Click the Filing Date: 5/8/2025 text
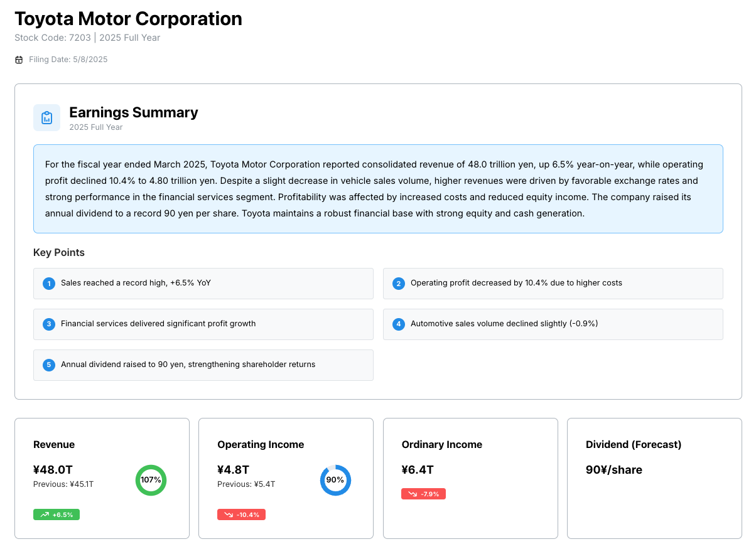The image size is (756, 549). tap(68, 60)
